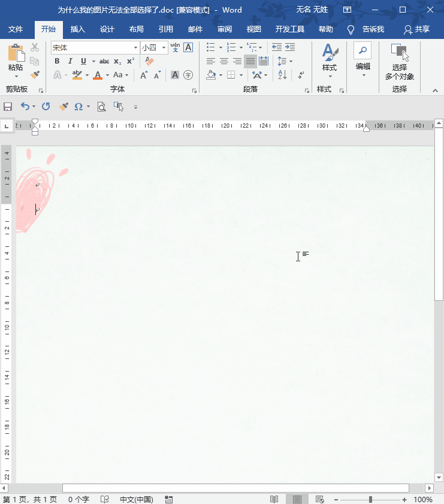This screenshot has height=504, width=444.
Task: Open the 审阅 (Review) tab
Action: [x=225, y=29]
